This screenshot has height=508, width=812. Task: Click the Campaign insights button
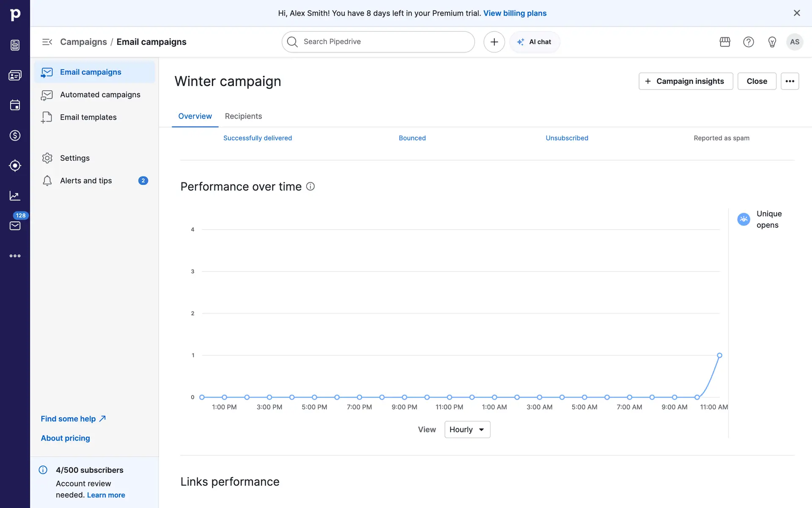click(686, 81)
